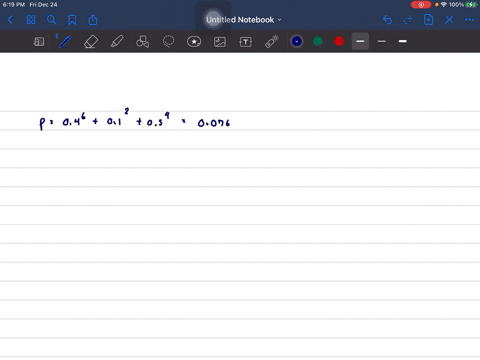The height and width of the screenshot is (360, 480).
Task: Choose the red pen color
Action: [339, 41]
